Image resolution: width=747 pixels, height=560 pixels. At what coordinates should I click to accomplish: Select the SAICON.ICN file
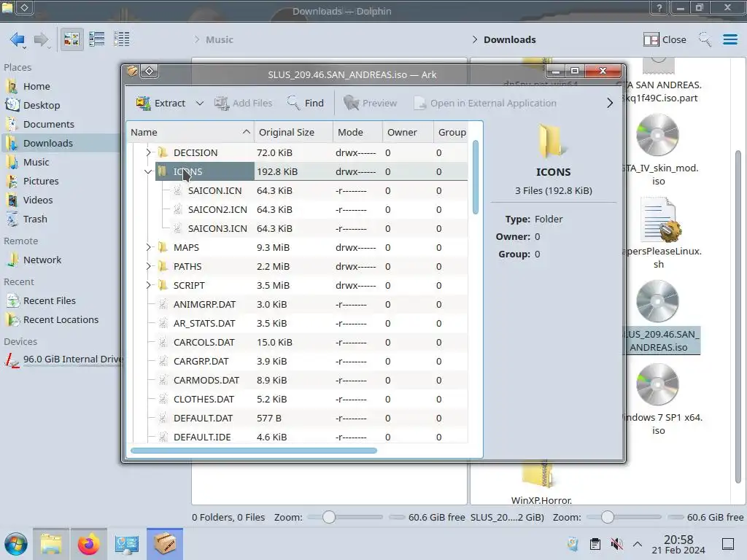[214, 190]
